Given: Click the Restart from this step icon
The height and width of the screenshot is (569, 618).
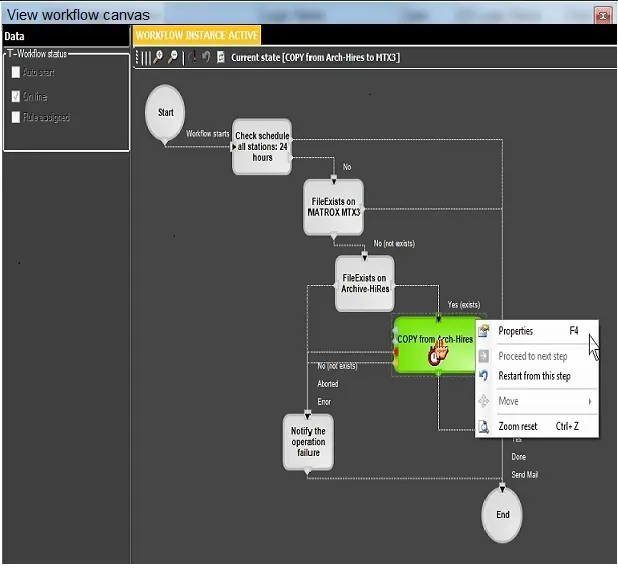Looking at the screenshot, I should point(484,376).
